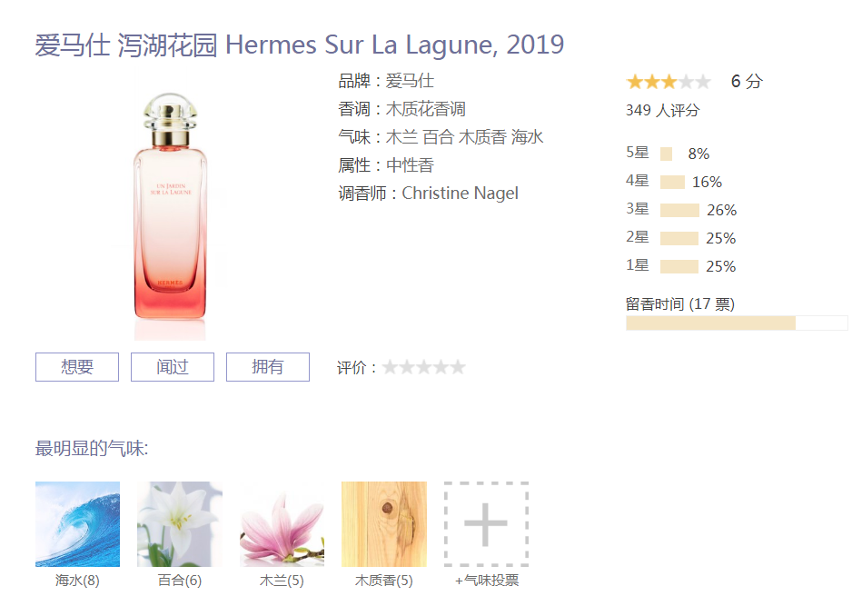Open the magnolia 木兰 scent image
This screenshot has height=616, width=852.
(x=282, y=523)
